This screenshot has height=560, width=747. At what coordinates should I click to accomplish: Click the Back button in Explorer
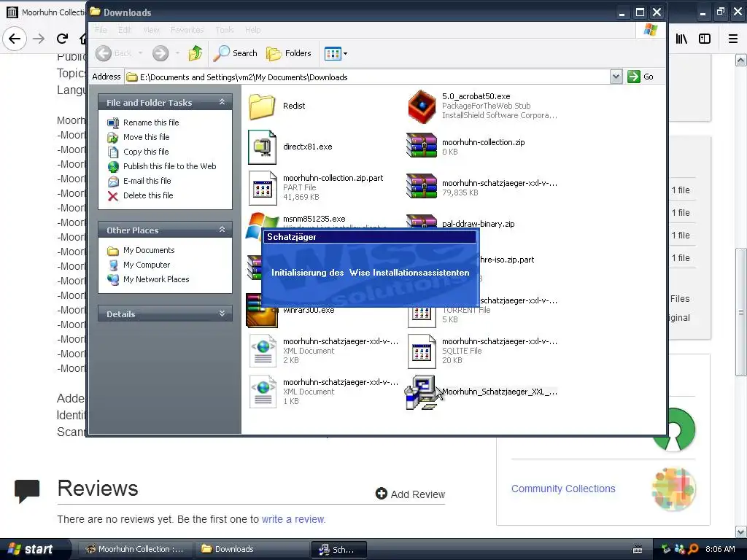coord(114,53)
